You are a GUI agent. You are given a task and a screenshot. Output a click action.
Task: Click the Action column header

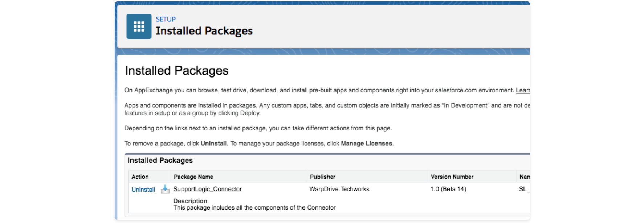140,177
